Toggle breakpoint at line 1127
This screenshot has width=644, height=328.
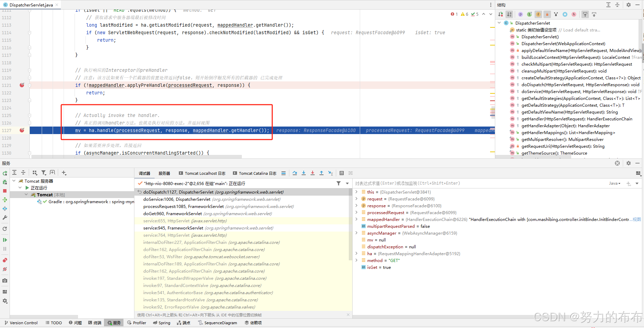tap(22, 130)
